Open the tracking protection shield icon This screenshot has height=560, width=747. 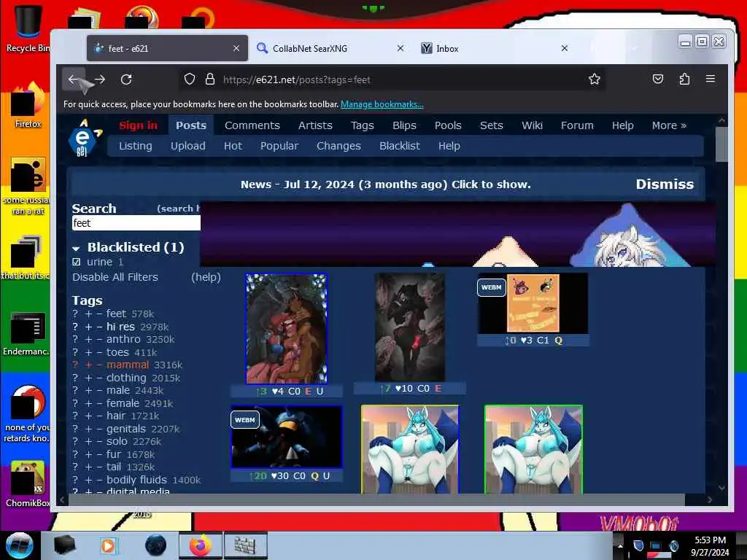point(190,79)
